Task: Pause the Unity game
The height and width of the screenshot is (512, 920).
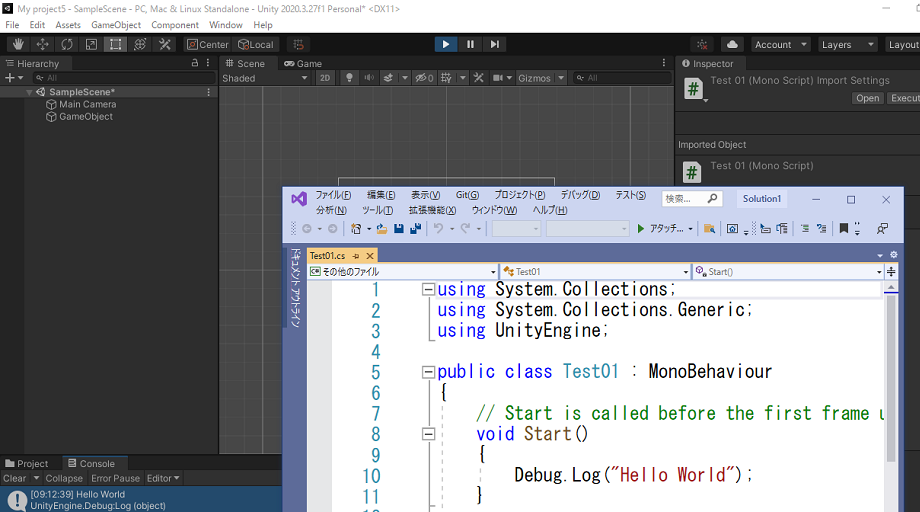Action: pyautogui.click(x=470, y=44)
